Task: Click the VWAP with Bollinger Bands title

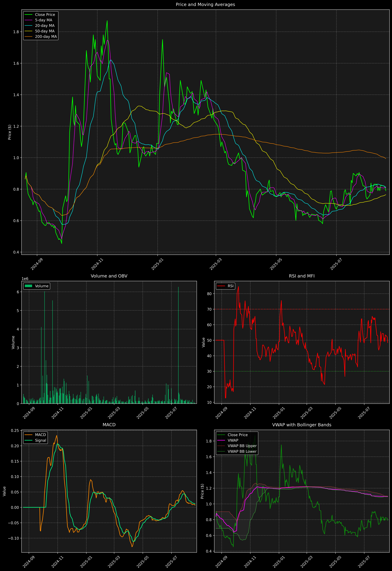Action: coord(302,425)
